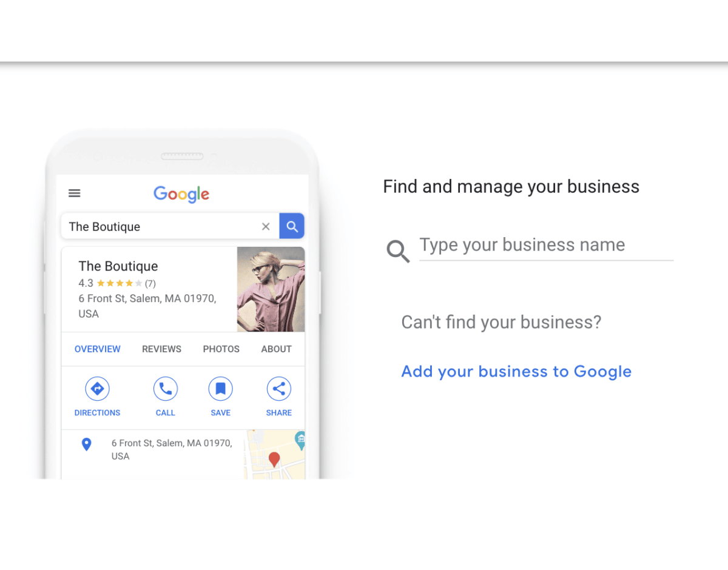The image size is (728, 570).
Task: Click the CALL label
Action: tap(165, 413)
